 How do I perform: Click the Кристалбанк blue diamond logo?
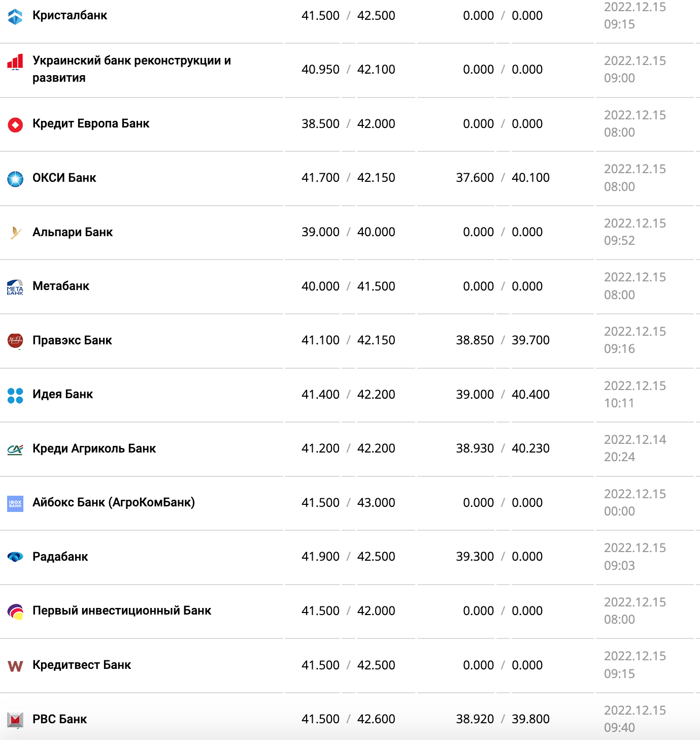15,16
